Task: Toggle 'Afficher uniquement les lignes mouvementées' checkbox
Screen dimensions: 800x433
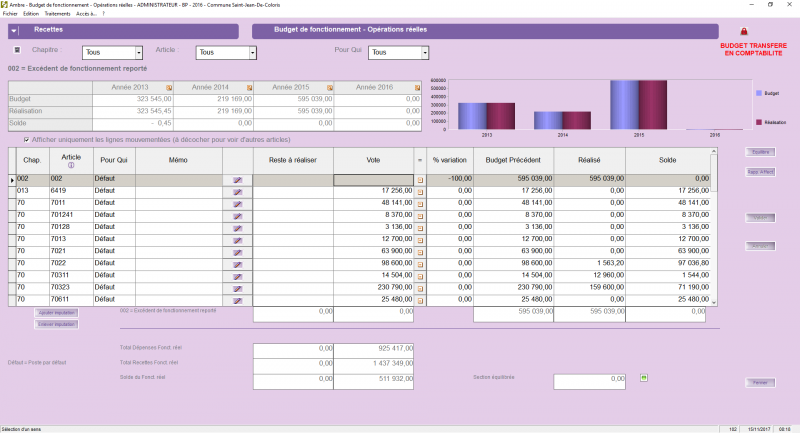Action: pyautogui.click(x=27, y=139)
